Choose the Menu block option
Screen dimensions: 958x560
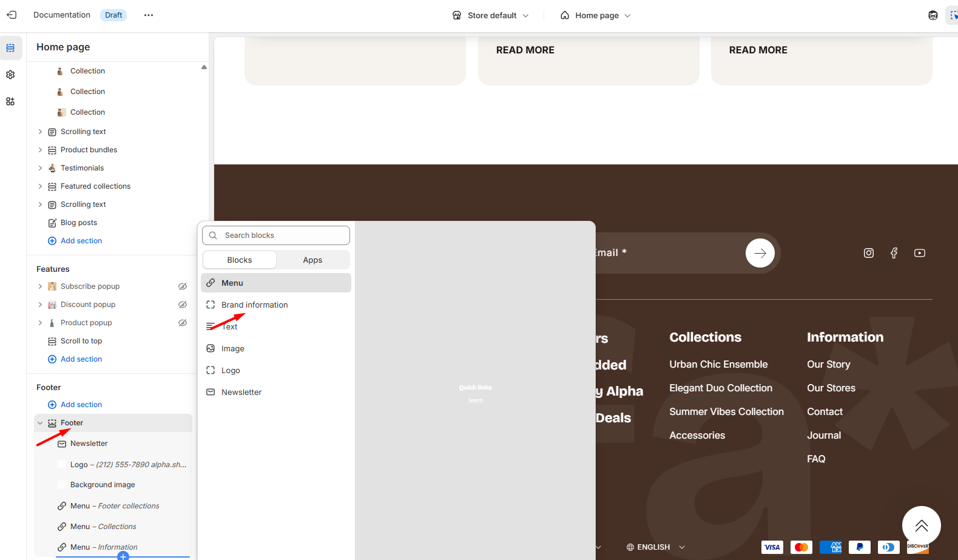click(276, 283)
